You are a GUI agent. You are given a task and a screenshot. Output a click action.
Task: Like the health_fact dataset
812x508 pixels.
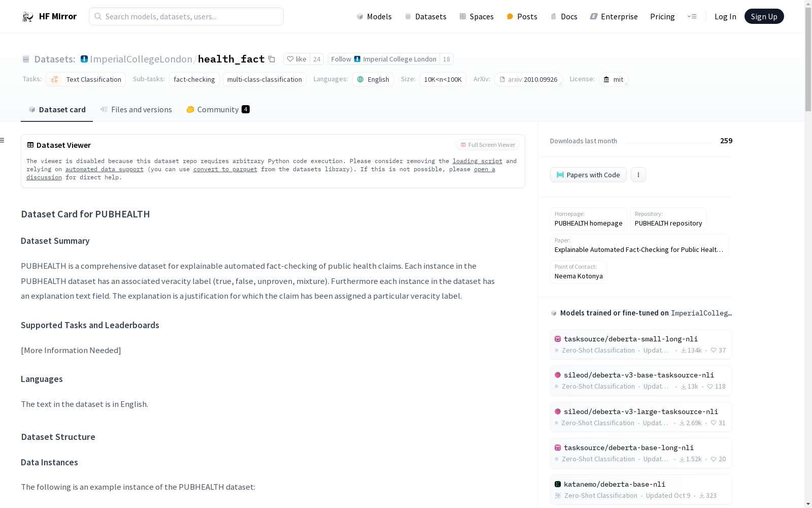[x=297, y=59]
